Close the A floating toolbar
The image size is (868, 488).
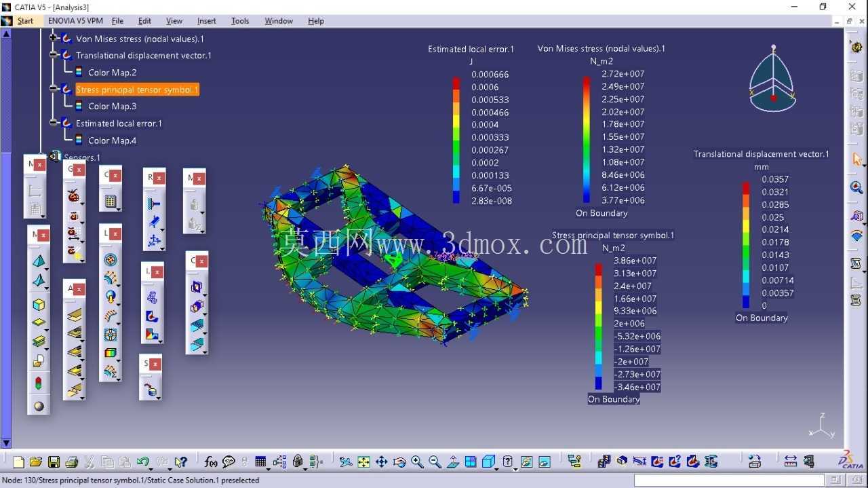coord(79,289)
